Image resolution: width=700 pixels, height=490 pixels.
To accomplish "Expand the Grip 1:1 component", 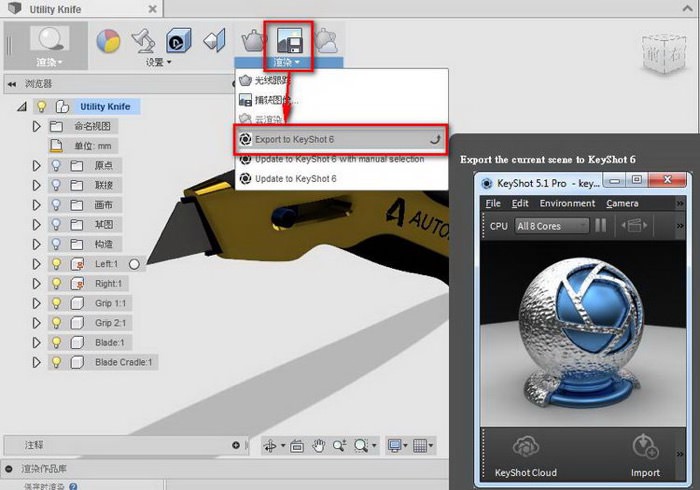I will [37, 303].
